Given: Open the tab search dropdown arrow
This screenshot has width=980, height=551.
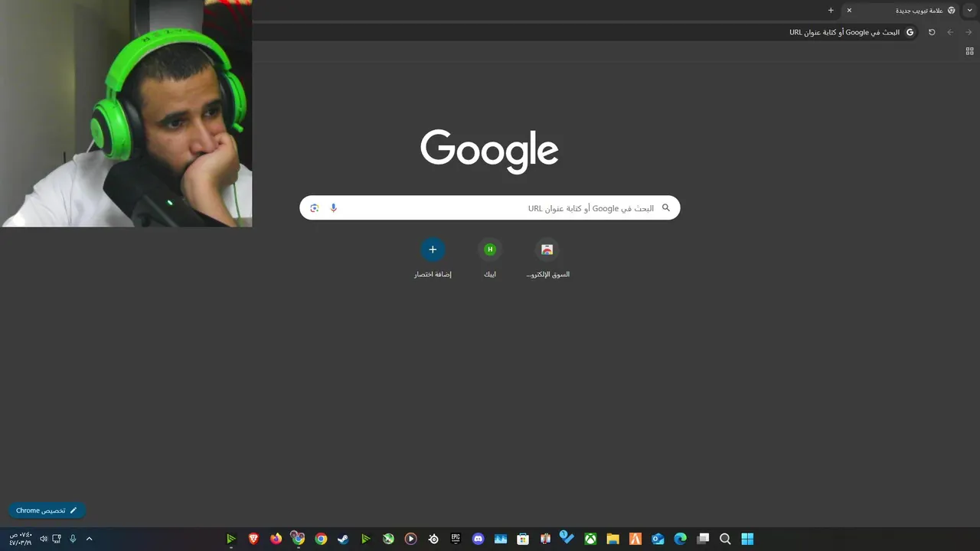Looking at the screenshot, I should pyautogui.click(x=970, y=10).
